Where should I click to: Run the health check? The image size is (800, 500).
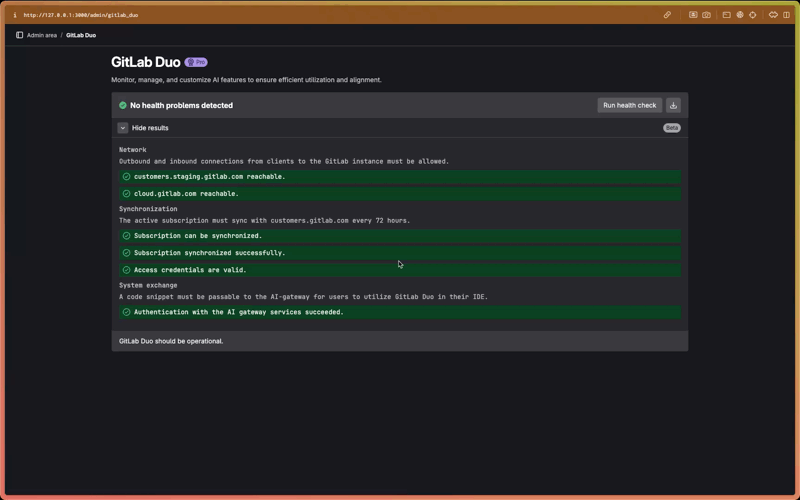[x=630, y=105]
